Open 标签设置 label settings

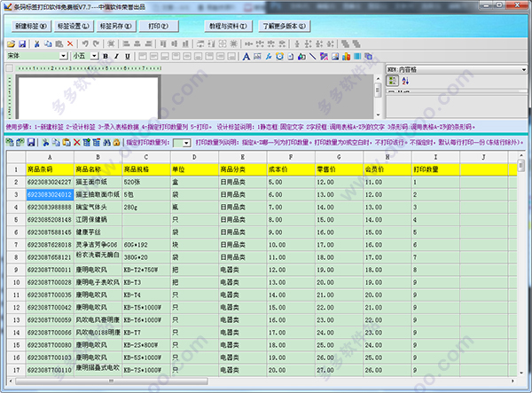(73, 26)
